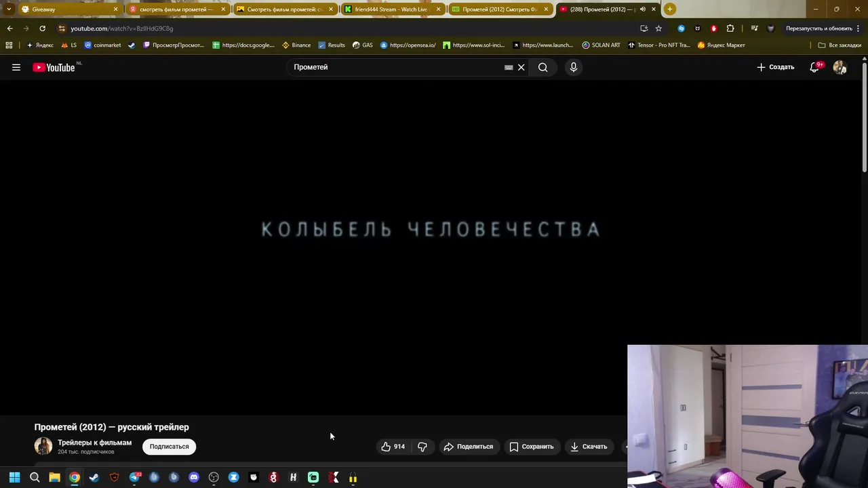Open Трейлеры к фильмам channel link

pyautogui.click(x=94, y=443)
